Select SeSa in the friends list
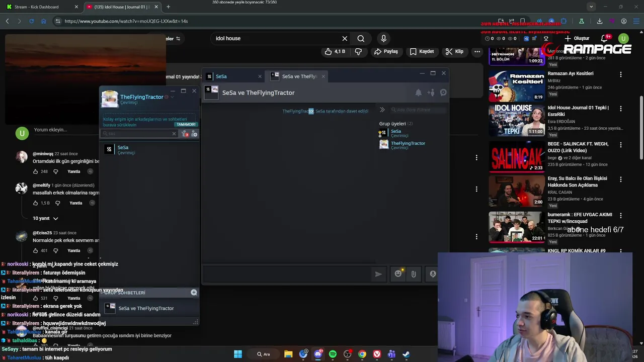 click(x=149, y=149)
